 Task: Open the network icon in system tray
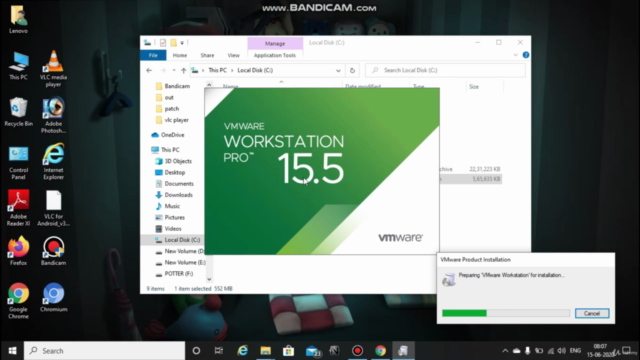(551, 351)
